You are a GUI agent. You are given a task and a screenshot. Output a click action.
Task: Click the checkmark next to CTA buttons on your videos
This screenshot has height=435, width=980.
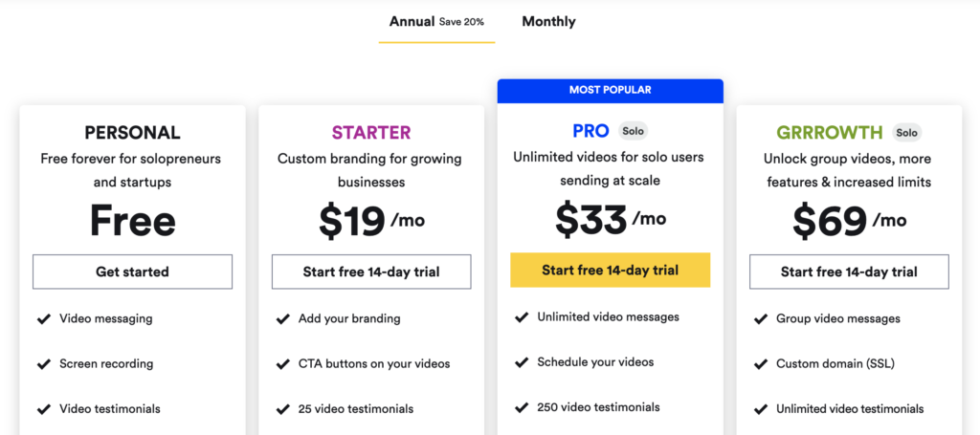(x=282, y=364)
